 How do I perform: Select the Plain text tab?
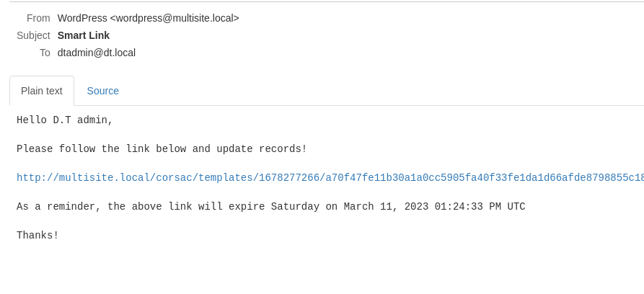(x=42, y=91)
